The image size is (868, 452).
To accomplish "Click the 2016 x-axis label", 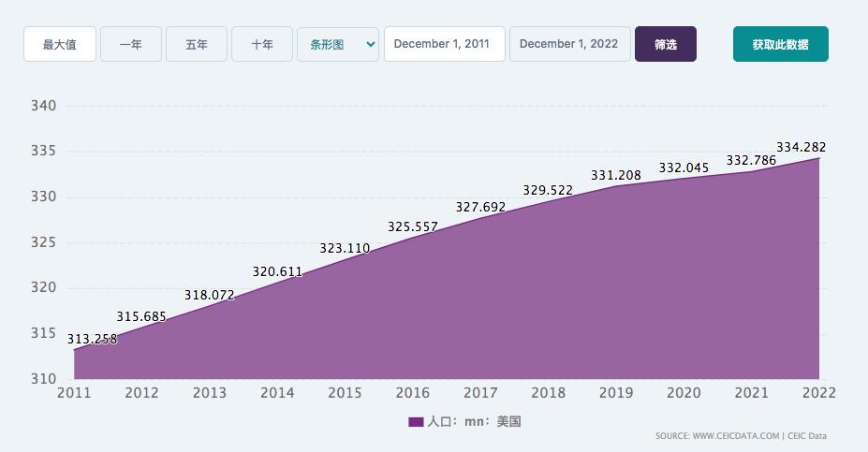I will pos(412,393).
